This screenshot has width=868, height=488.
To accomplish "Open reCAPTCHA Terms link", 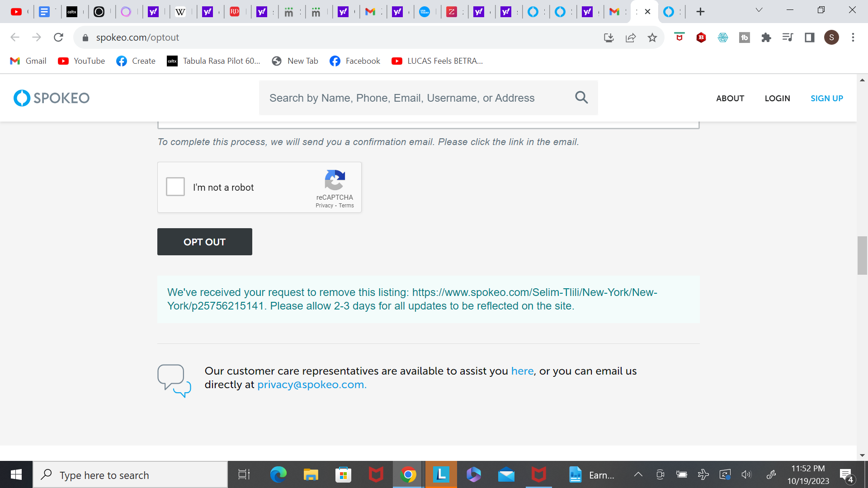I will [346, 206].
